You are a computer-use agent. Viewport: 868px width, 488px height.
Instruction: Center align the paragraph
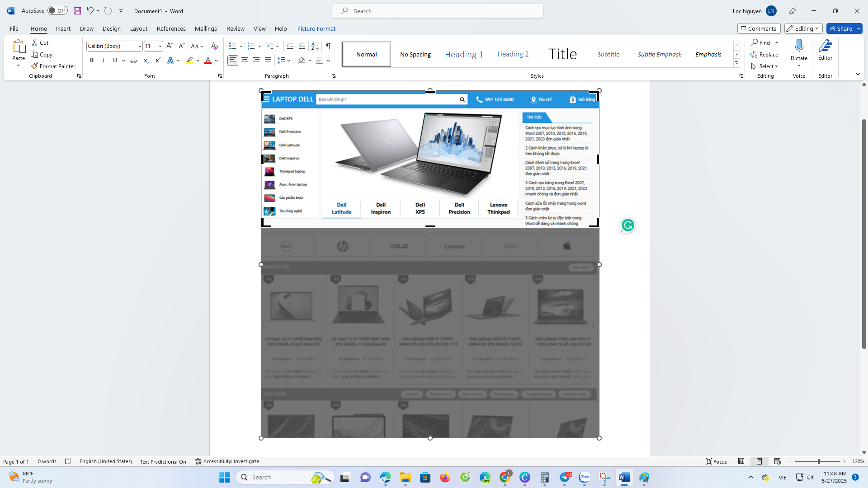[245, 61]
